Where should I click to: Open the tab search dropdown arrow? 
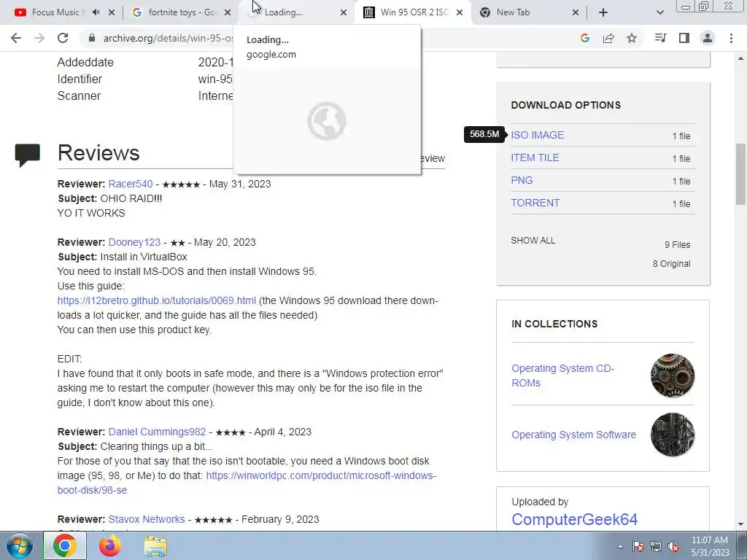659,12
